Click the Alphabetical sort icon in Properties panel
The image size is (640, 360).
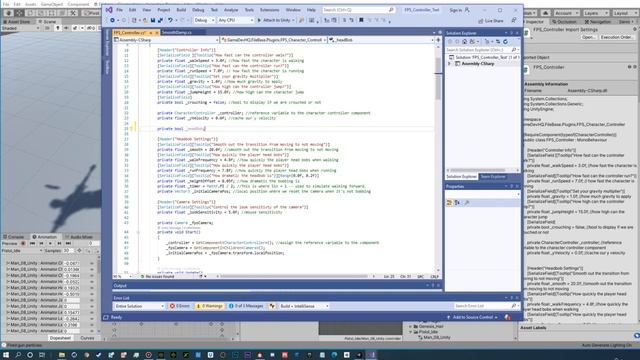click(x=457, y=202)
